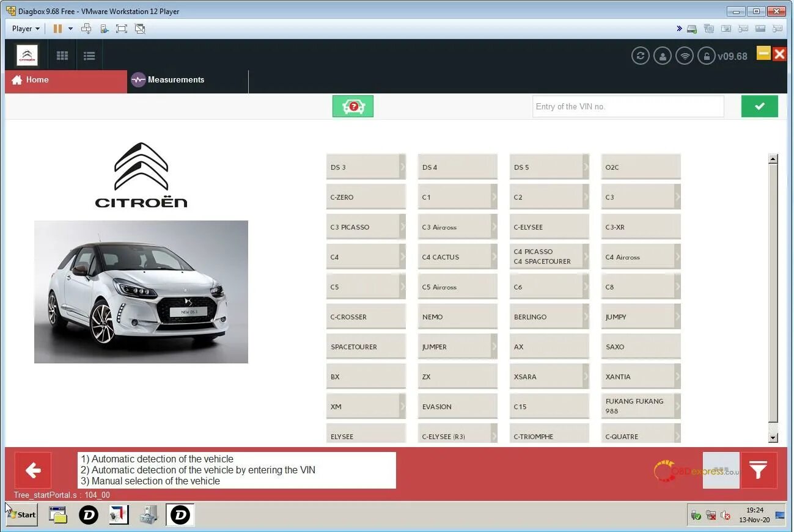Select the C3 PICASSO vehicle button
This screenshot has height=532, width=794.
click(x=366, y=227)
